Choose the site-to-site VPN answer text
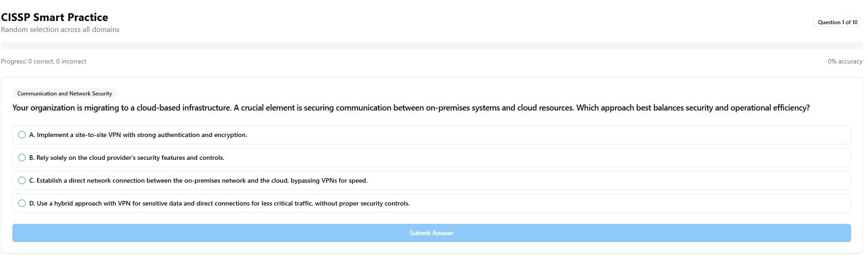Screen dimensions: 868x269 point(138,135)
